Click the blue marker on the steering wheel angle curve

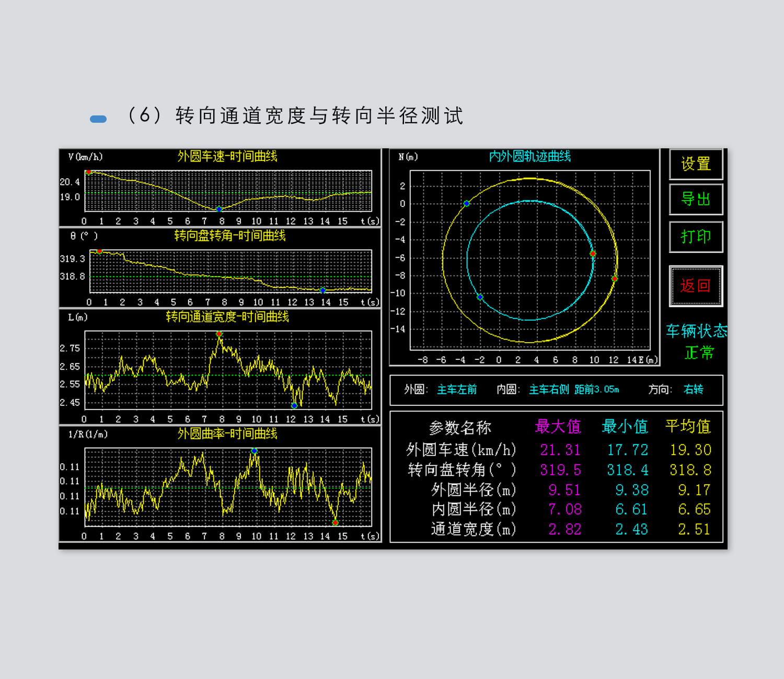click(x=322, y=290)
